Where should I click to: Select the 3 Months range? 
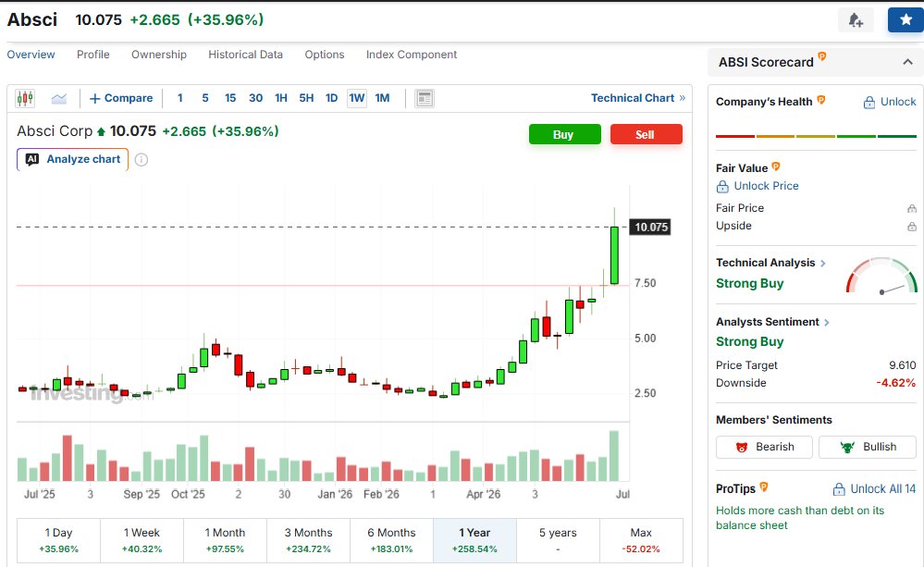point(308,540)
